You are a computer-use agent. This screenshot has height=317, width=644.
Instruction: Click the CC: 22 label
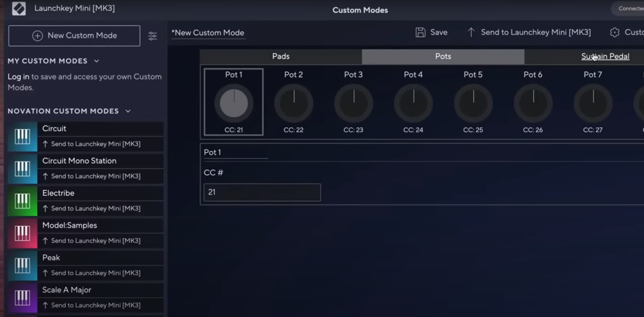tap(294, 130)
